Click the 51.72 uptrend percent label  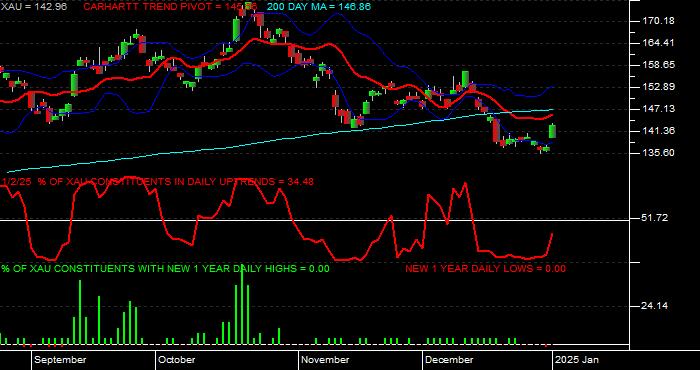tap(655, 218)
